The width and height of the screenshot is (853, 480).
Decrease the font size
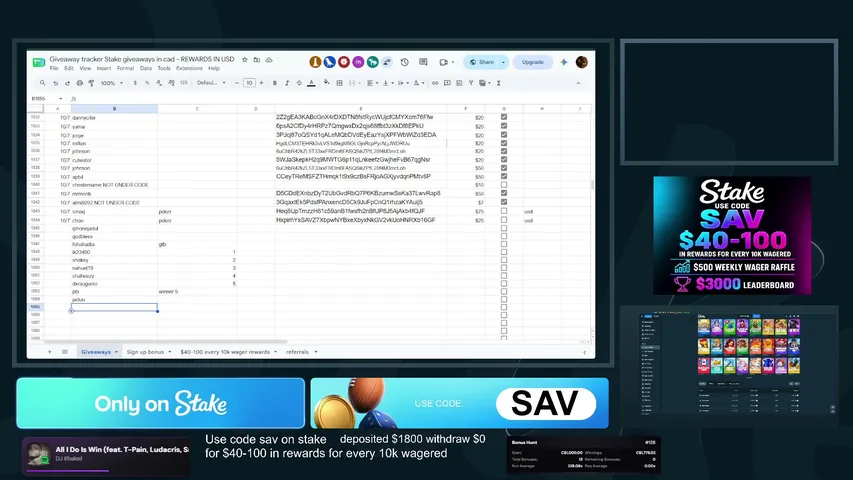pos(237,83)
